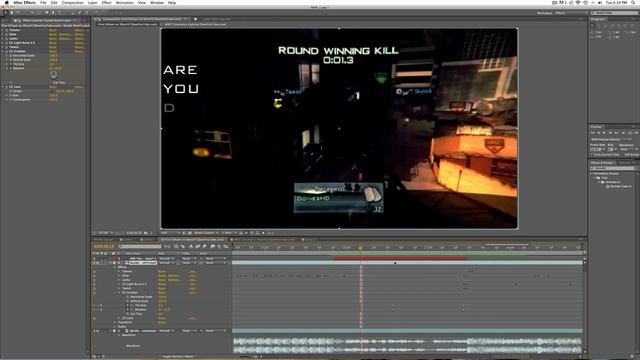The image size is (640, 360).
Task: Hide the bottom timeline layer with its eye toggle
Action: pos(94,331)
